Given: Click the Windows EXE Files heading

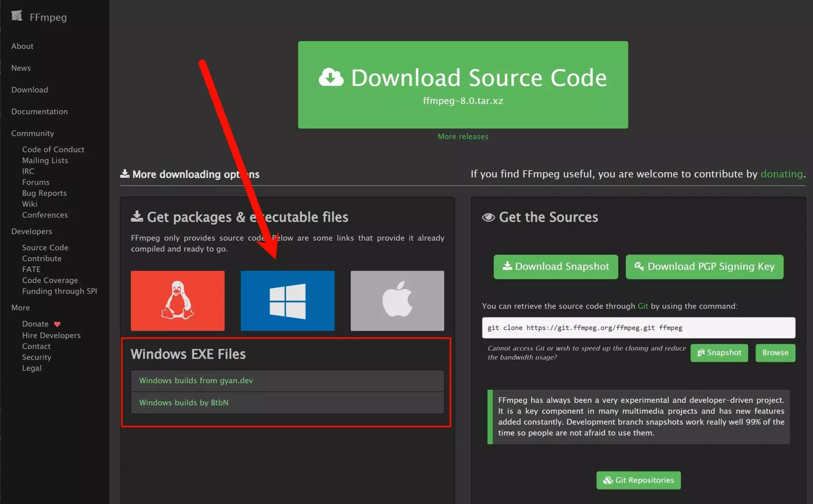Looking at the screenshot, I should tap(188, 354).
